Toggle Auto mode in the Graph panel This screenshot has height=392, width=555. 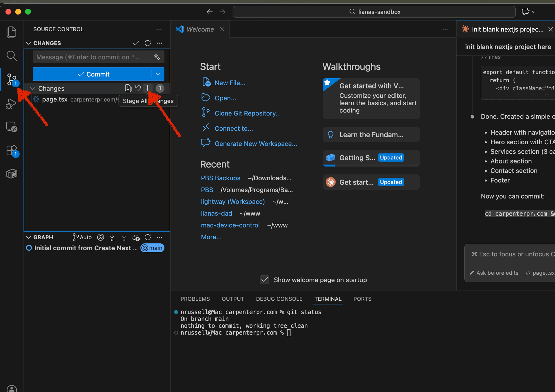(x=82, y=237)
